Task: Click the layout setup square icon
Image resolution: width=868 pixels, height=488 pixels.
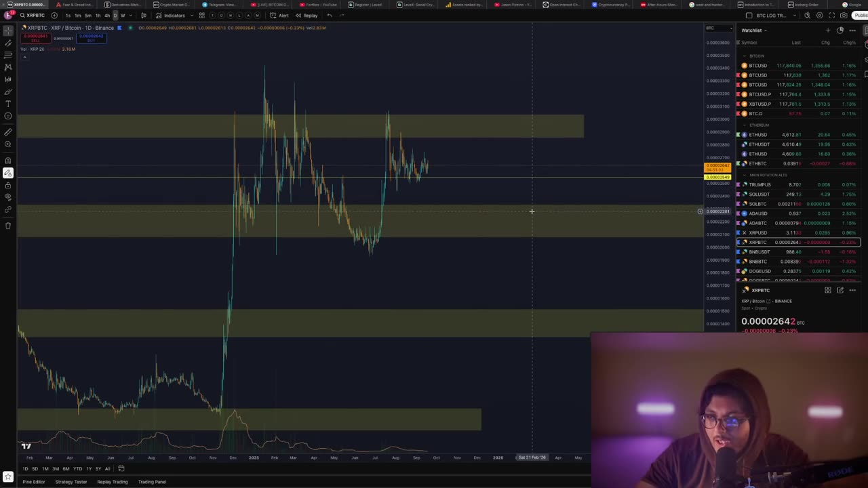Action: 749,16
